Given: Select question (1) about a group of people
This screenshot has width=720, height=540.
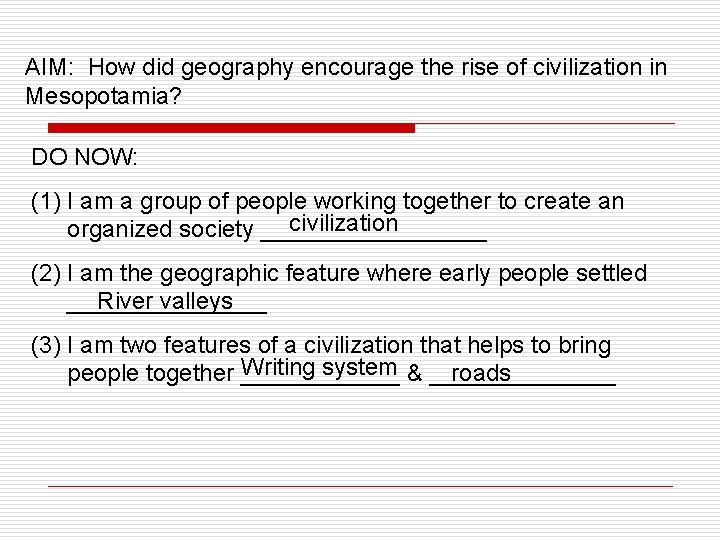Looking at the screenshot, I should (327, 216).
